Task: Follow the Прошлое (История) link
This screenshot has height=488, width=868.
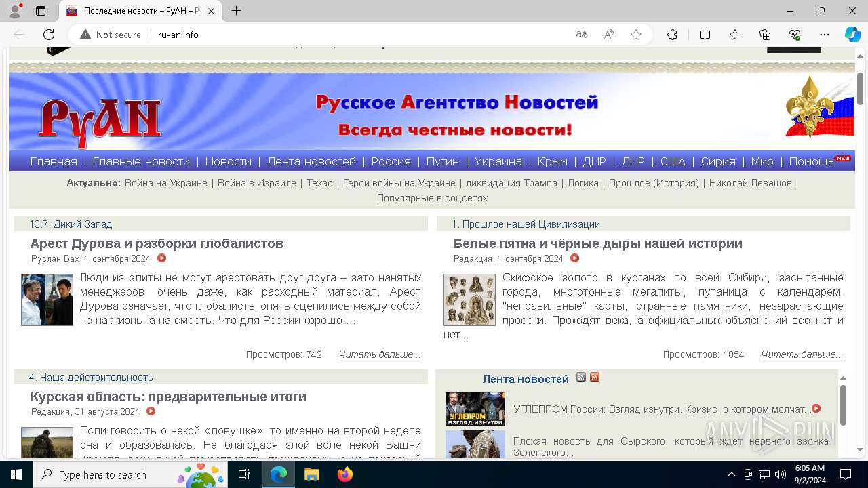Action: point(654,183)
